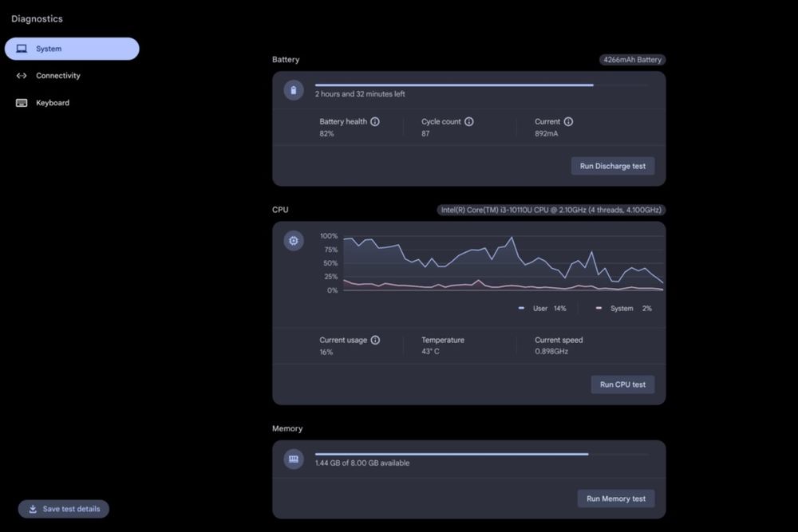
Task: Click the keyboard icon in sidebar
Action: pos(22,103)
